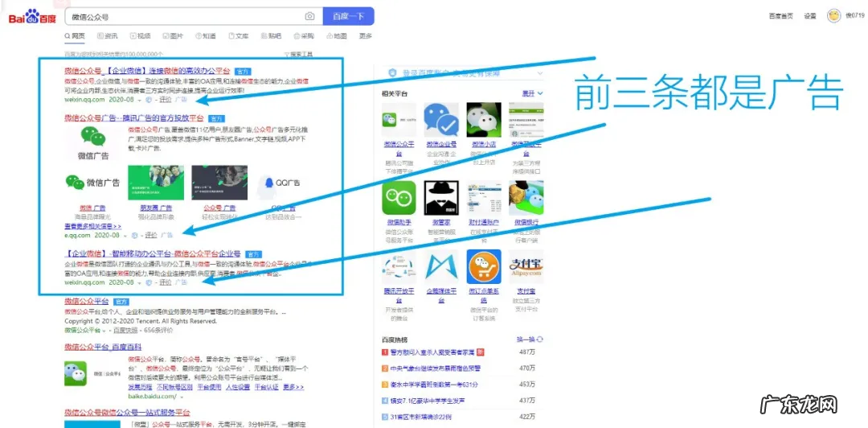Click 查看更多相关信息>> link
This screenshot has height=428, width=868.
point(93,226)
